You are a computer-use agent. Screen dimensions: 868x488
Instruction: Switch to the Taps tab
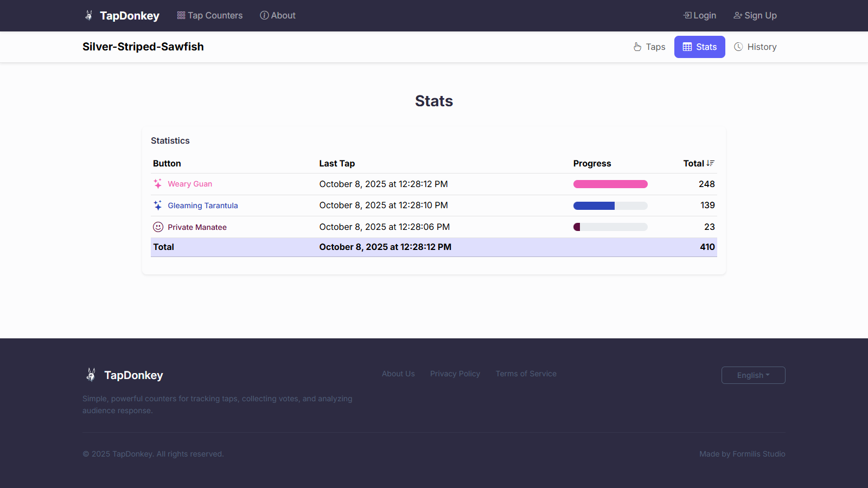tap(649, 47)
